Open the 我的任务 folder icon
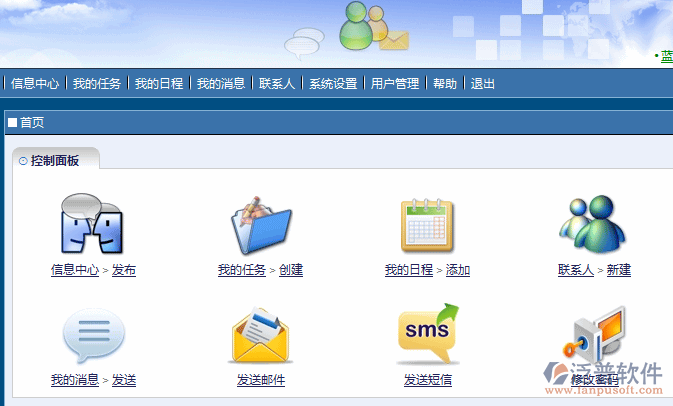 pyautogui.click(x=260, y=225)
